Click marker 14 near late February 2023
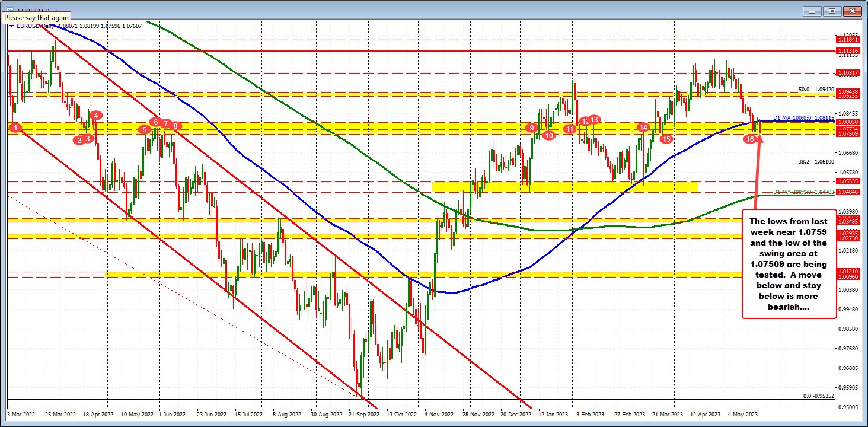 [x=644, y=127]
